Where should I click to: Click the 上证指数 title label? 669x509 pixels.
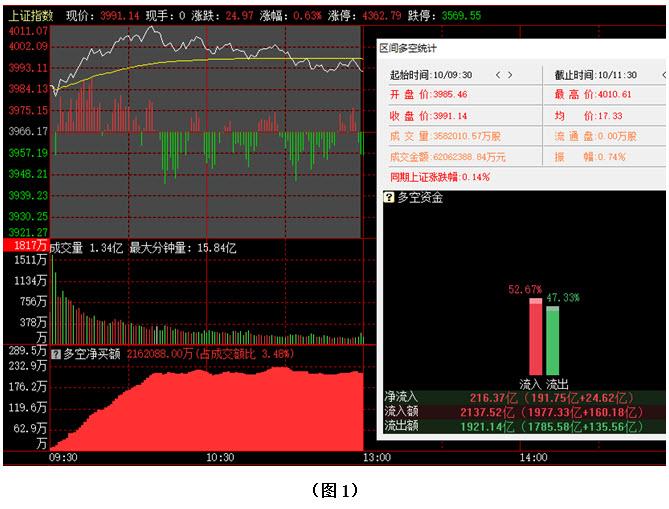tap(29, 16)
